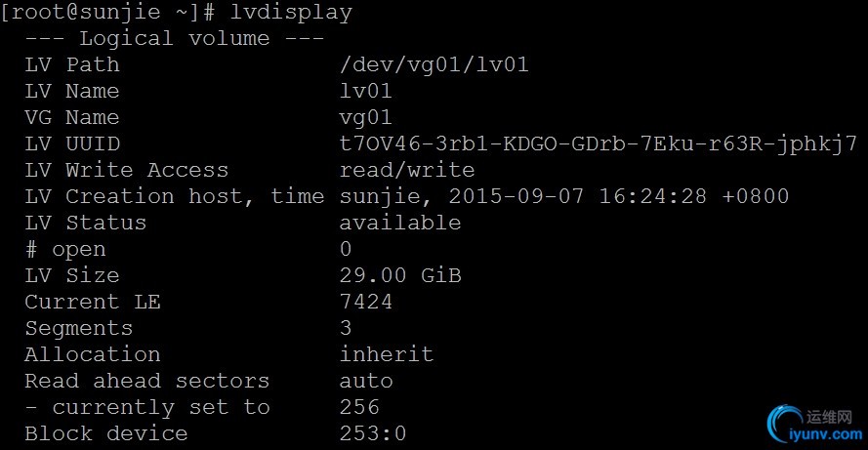The image size is (868, 450).
Task: Click the Read ahead sectors value auto
Action: (x=366, y=382)
